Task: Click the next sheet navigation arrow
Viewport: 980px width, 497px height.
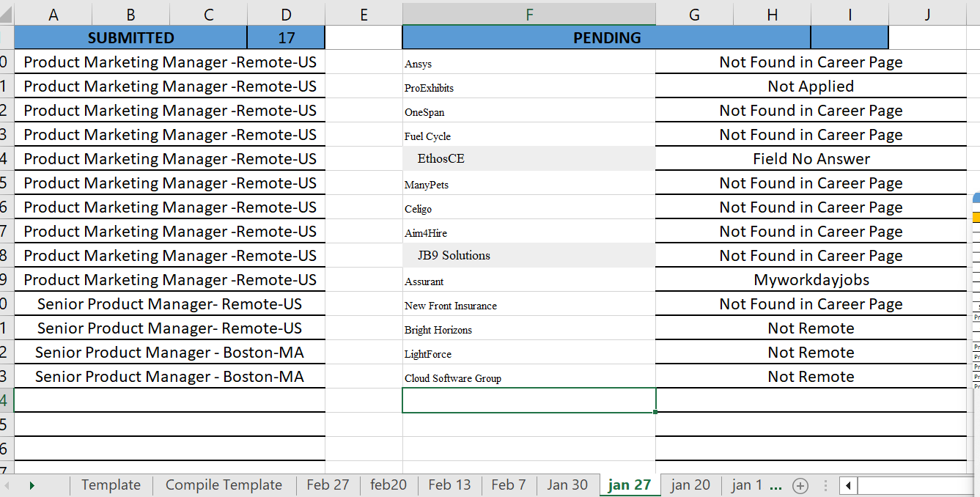Action: (32, 485)
